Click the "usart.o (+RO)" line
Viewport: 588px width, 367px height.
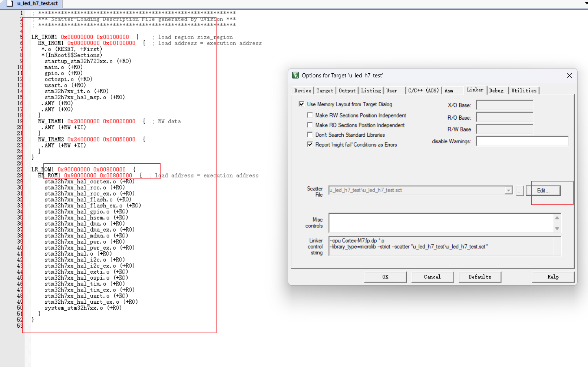pos(65,85)
